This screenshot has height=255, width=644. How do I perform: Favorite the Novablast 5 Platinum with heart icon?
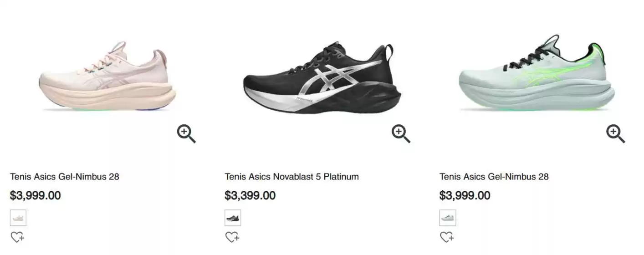pos(232,237)
